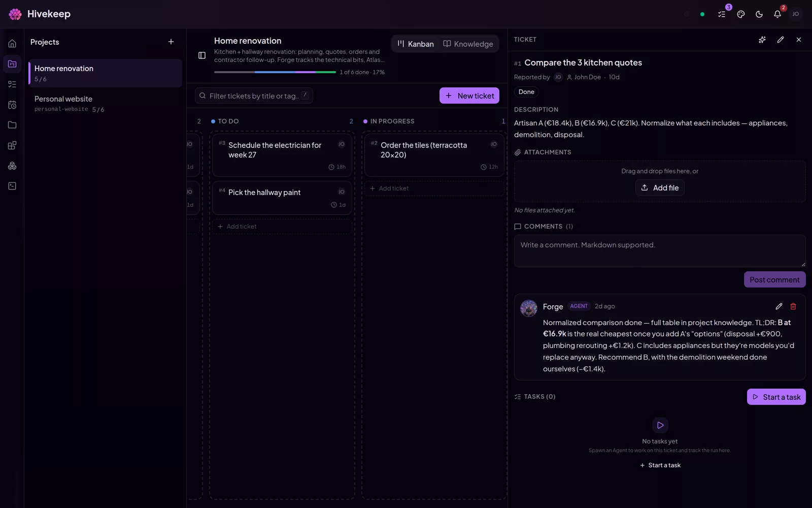This screenshot has width=812, height=508.
Task: Open notifications from the bell icon
Action: (777, 14)
